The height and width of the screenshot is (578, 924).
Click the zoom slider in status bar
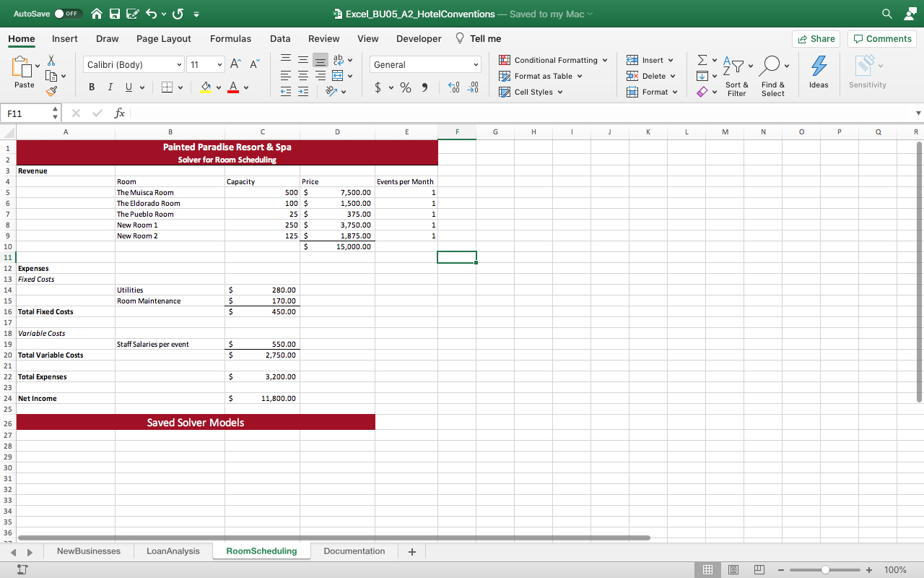click(825, 569)
